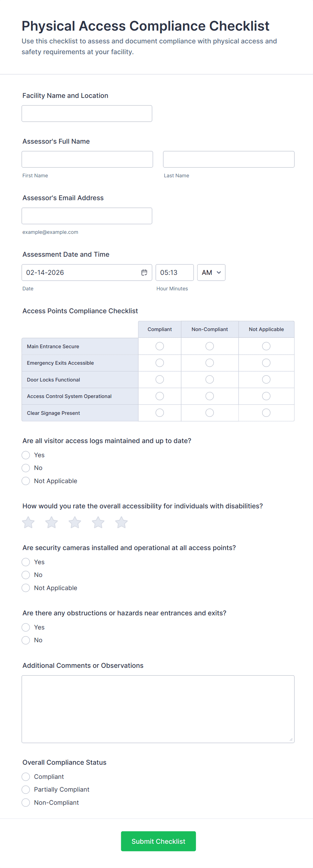Select Partially Compliant overall status

[x=26, y=790]
